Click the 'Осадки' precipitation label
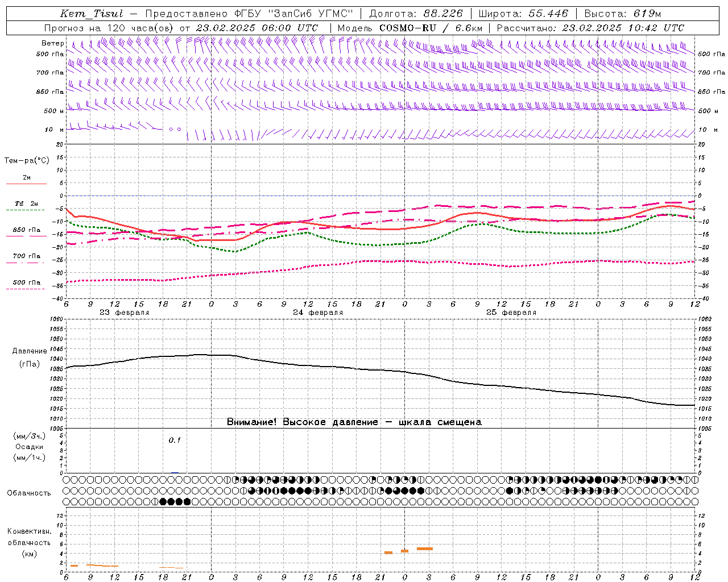728x582 pixels. [x=30, y=447]
